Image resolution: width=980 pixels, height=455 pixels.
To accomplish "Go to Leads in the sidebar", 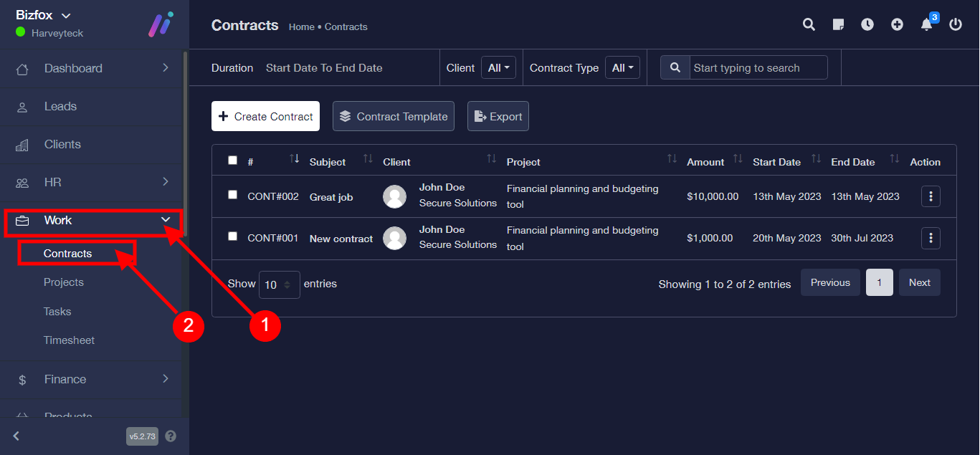I will click(60, 106).
